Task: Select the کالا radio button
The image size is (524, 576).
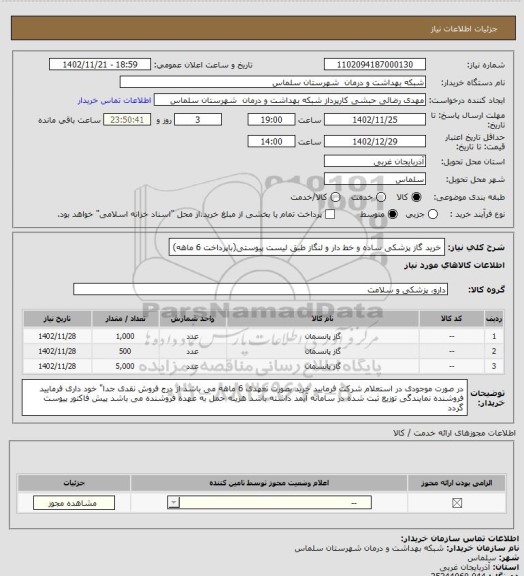Action: 416,197
